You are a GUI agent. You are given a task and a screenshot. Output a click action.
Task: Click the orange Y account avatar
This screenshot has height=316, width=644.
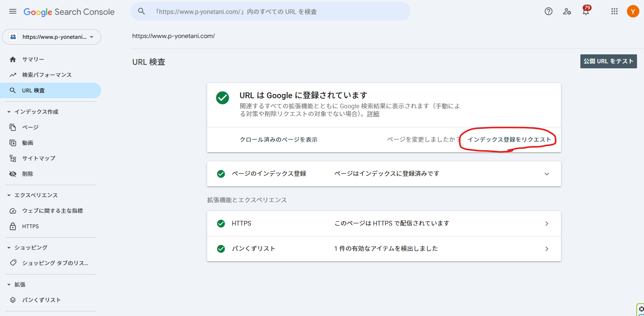[x=633, y=12]
